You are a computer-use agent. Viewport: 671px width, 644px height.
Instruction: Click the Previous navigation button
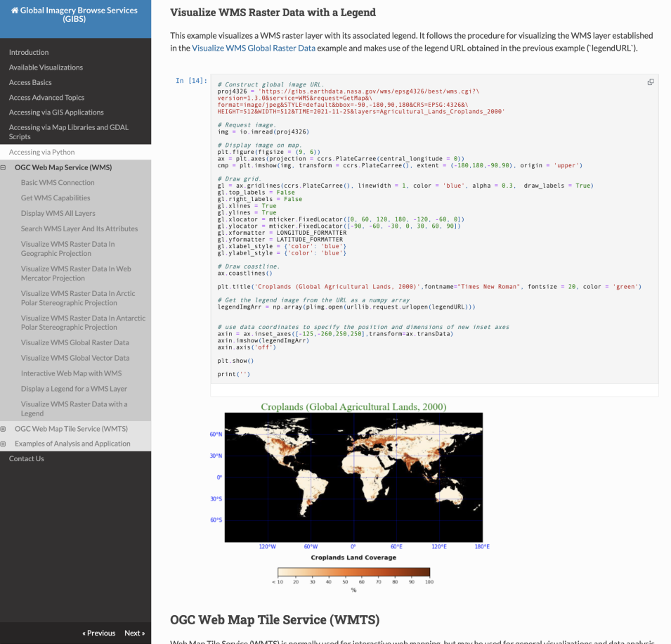click(98, 633)
